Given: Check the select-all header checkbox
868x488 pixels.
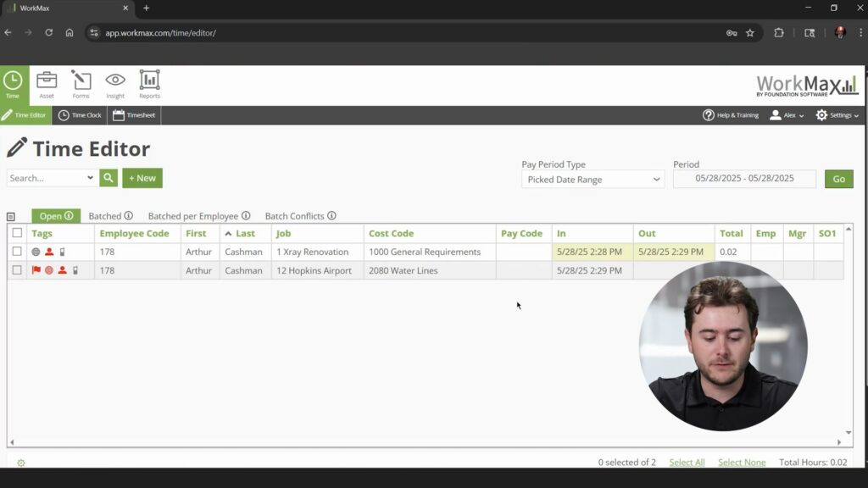Looking at the screenshot, I should [x=17, y=233].
